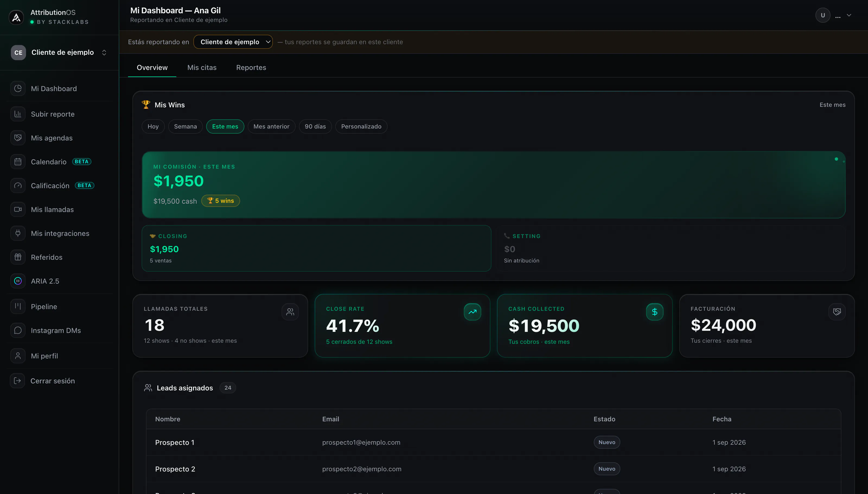Screen dimensions: 868x494
Task: Open Mi Dashboard pie chart icon
Action: click(18, 89)
